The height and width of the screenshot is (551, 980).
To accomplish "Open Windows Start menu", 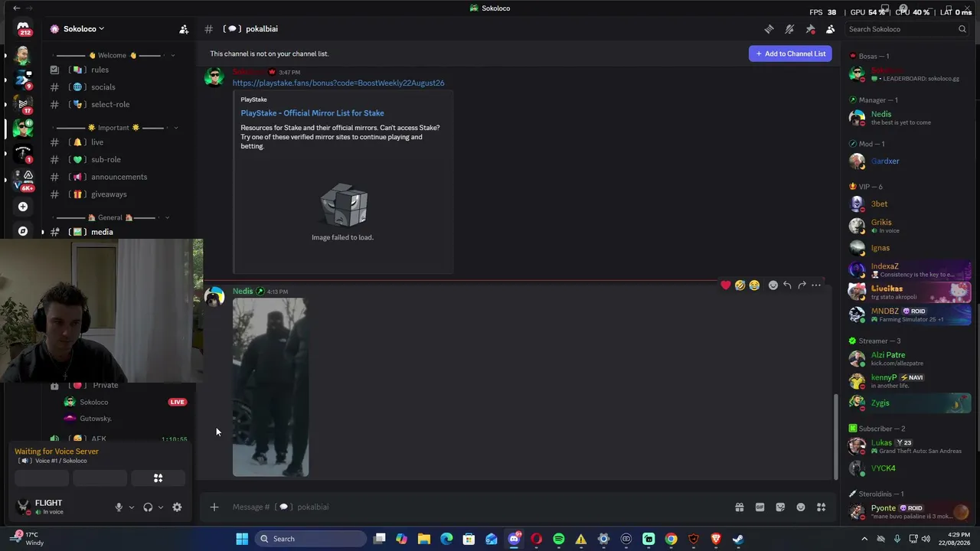I will tap(242, 539).
